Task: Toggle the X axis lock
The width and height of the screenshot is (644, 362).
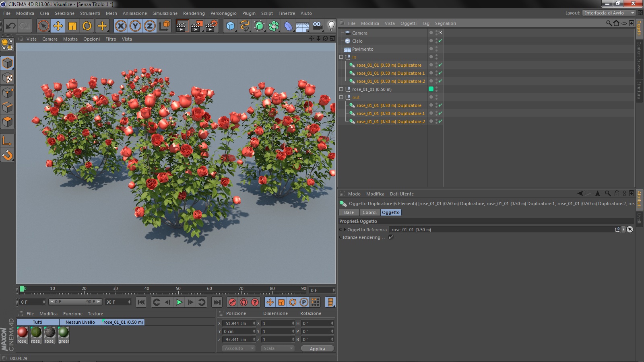Action: pos(120,26)
